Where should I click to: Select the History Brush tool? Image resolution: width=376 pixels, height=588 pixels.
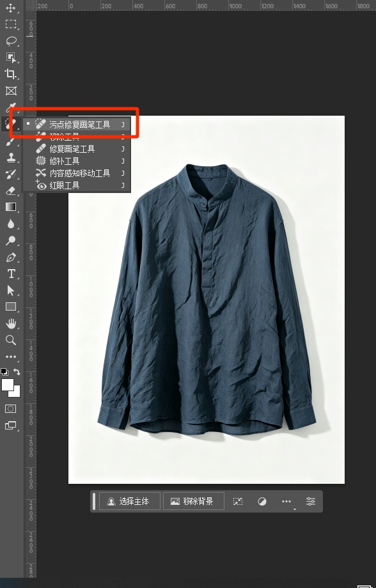(10, 174)
